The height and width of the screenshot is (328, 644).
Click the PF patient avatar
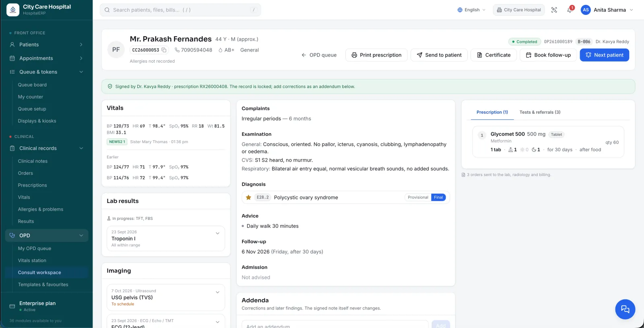[116, 50]
